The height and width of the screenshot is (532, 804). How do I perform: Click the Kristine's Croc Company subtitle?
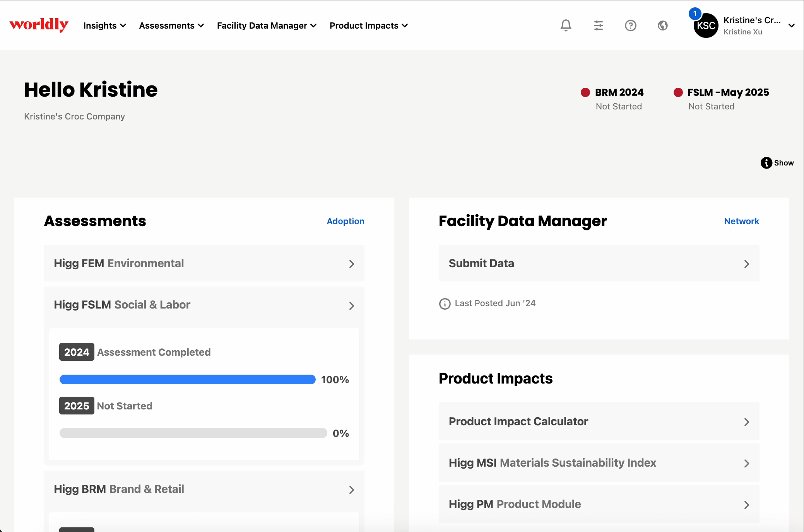[74, 116]
